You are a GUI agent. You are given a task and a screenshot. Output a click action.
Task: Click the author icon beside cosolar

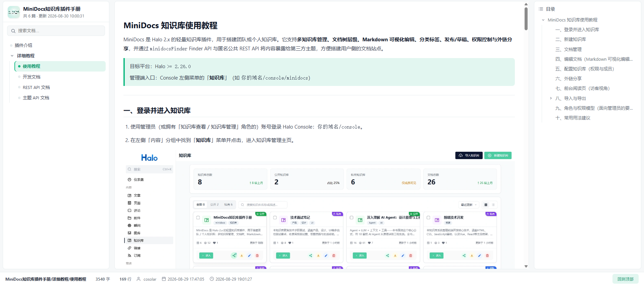[x=139, y=279]
